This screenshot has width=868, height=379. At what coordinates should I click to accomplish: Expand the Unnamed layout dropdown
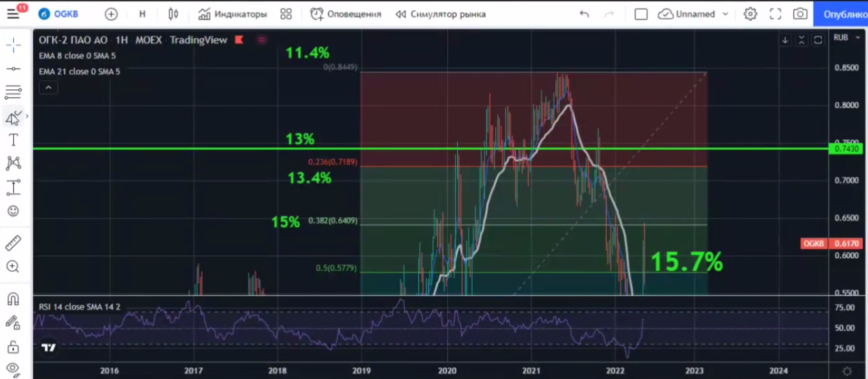(x=725, y=14)
